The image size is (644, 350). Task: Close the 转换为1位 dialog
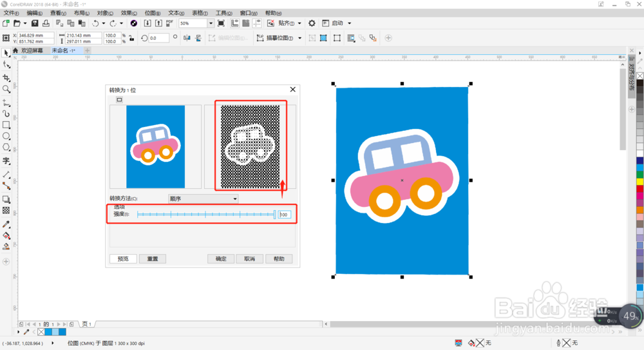[x=293, y=90]
